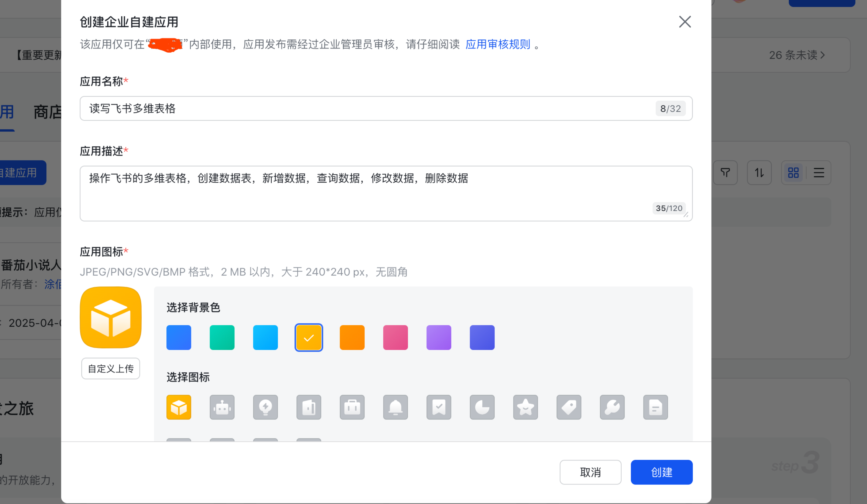Click the 取消 button
The width and height of the screenshot is (867, 504).
[x=590, y=472]
